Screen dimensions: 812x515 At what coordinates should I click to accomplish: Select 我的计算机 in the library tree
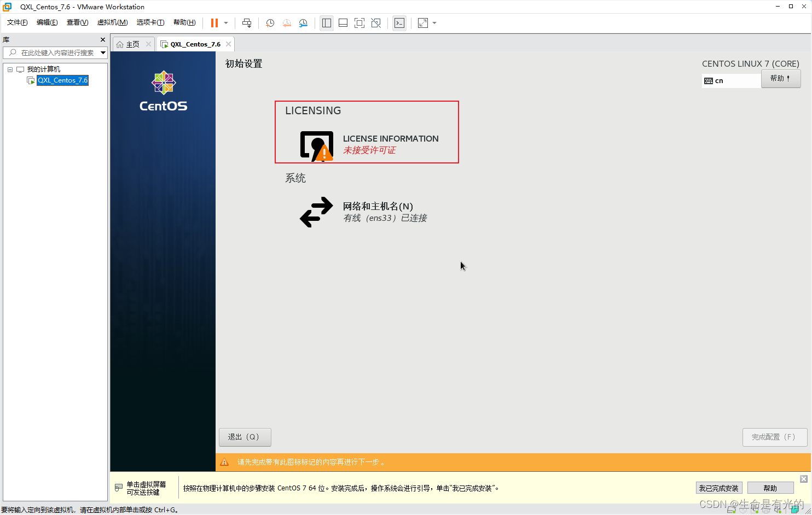tap(44, 69)
